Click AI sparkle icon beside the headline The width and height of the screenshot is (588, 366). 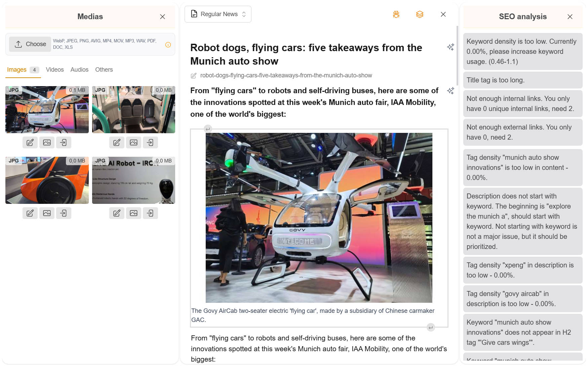450,47
